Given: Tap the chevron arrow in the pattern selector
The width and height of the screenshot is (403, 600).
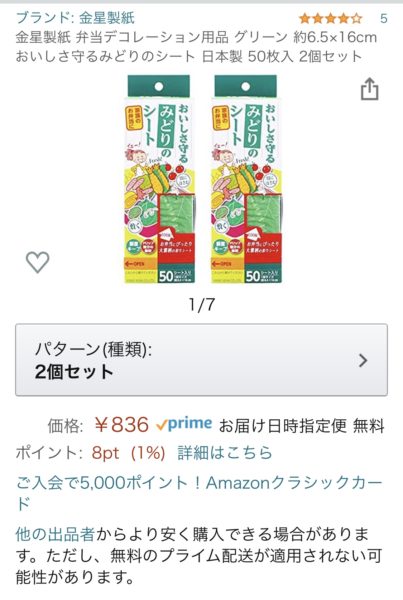Looking at the screenshot, I should pyautogui.click(x=363, y=360).
